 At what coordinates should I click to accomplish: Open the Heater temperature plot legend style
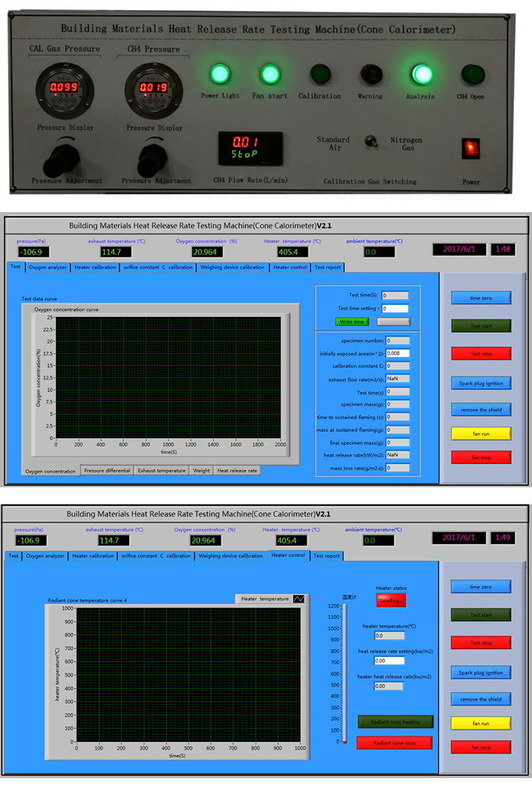coord(298,599)
